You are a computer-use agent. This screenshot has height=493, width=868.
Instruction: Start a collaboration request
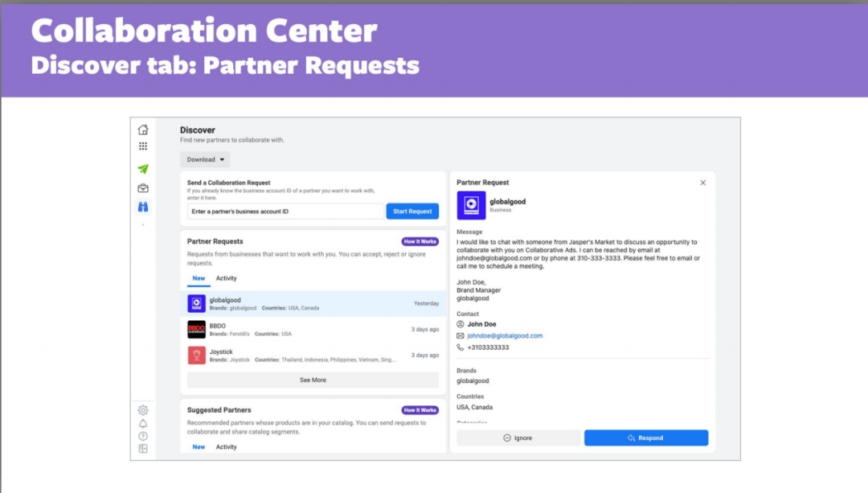tap(412, 211)
